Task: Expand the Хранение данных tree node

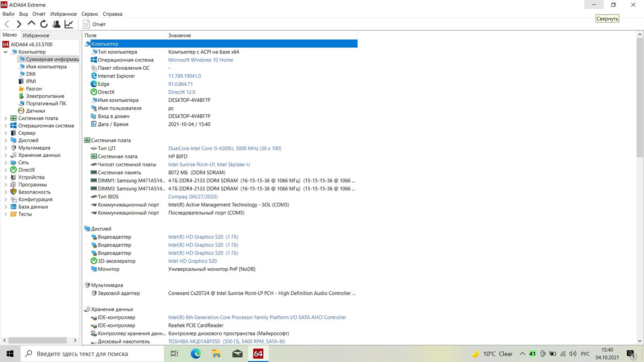Action: point(6,155)
